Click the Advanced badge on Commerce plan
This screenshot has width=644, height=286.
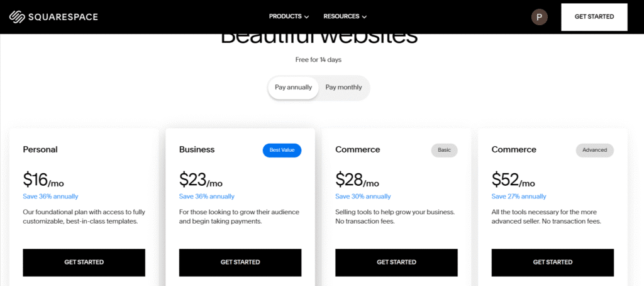[x=595, y=150]
